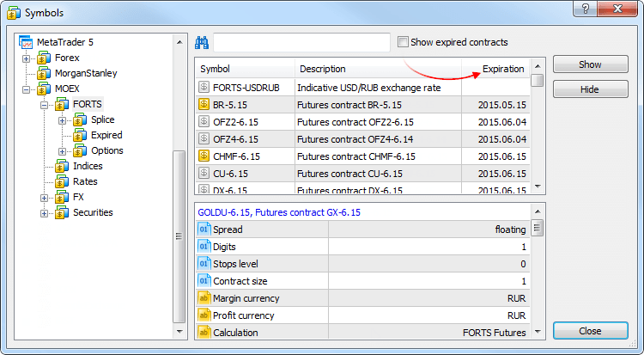Screen dimensions: 644x355
Task: Select the Expired folder in tree
Action: click(x=106, y=135)
